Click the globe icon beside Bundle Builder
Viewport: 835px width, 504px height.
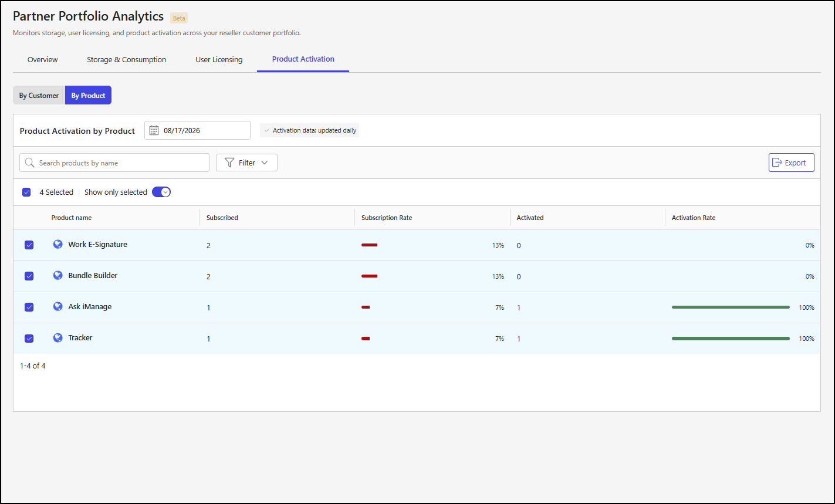pyautogui.click(x=58, y=275)
